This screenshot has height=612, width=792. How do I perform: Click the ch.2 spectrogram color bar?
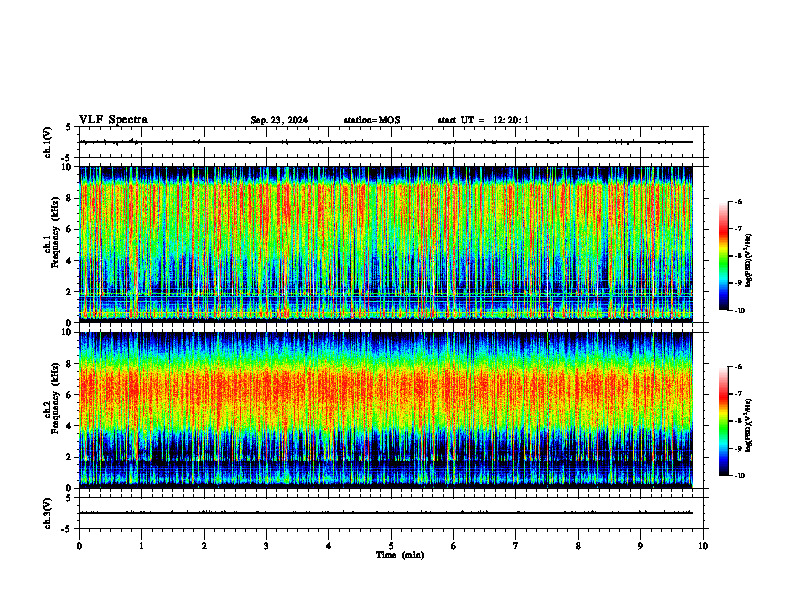point(723,421)
